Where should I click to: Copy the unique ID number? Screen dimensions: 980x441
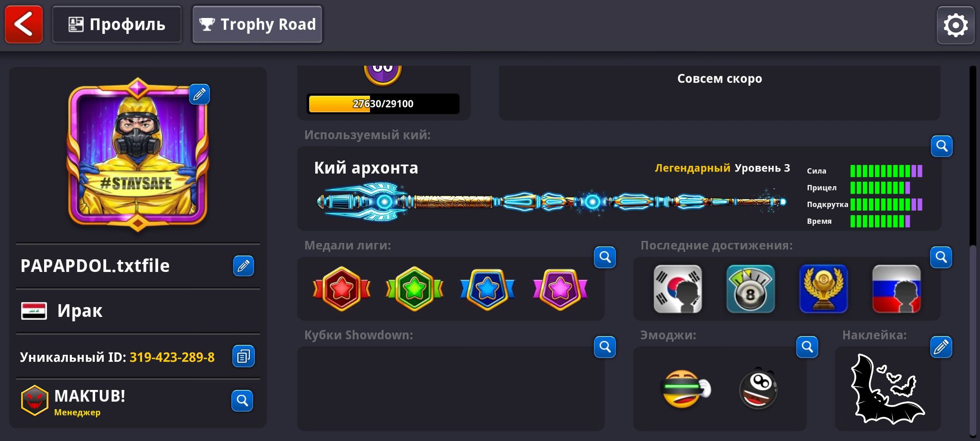tap(243, 356)
